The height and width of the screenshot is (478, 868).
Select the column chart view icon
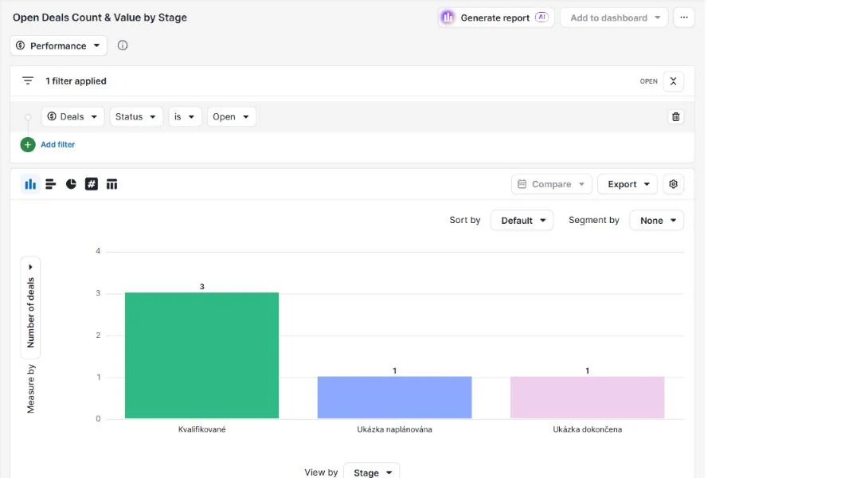point(30,184)
